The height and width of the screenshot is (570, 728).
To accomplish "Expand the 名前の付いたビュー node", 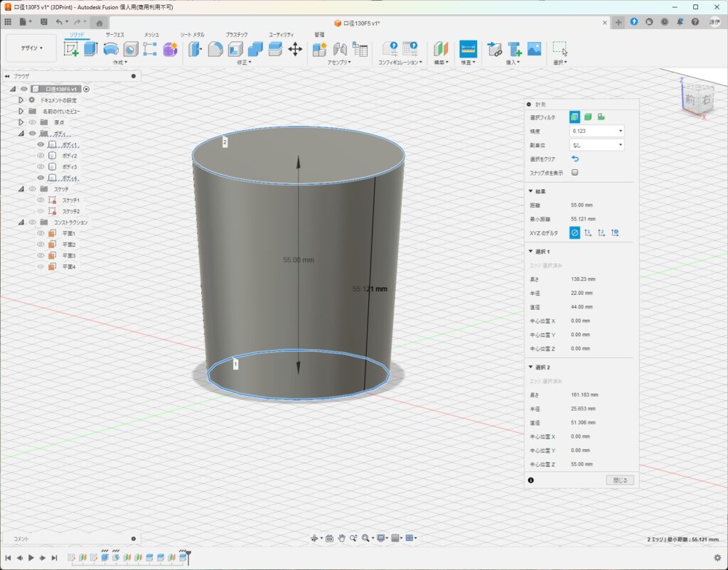I will [21, 111].
